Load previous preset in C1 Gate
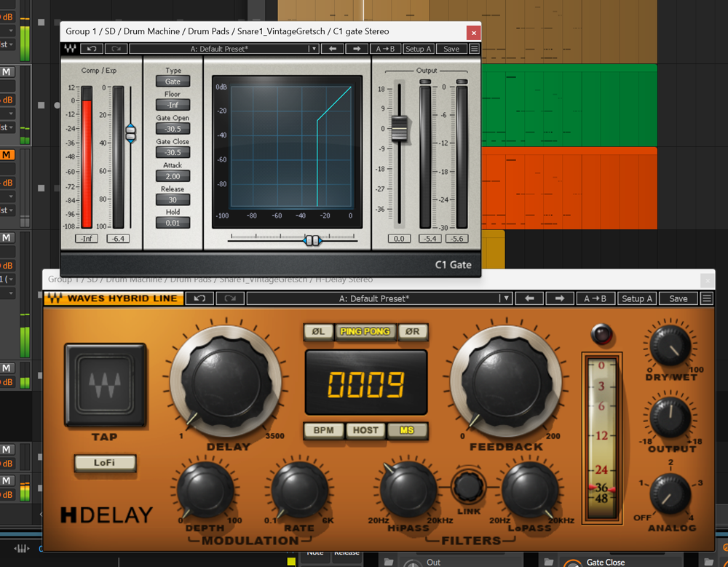The image size is (728, 567). pos(332,49)
